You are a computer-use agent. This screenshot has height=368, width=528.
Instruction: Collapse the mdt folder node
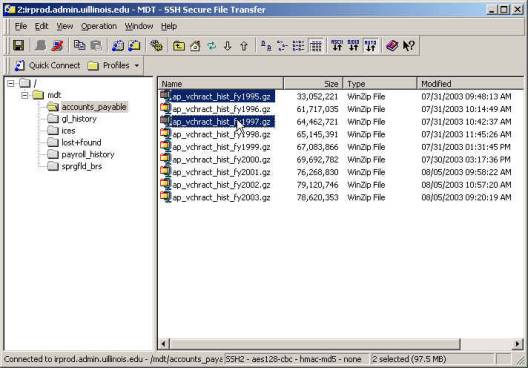click(x=24, y=95)
